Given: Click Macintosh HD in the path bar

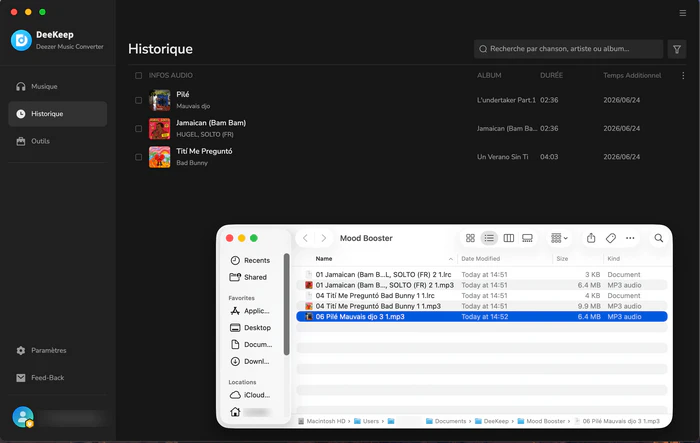Looking at the screenshot, I should coord(322,421).
